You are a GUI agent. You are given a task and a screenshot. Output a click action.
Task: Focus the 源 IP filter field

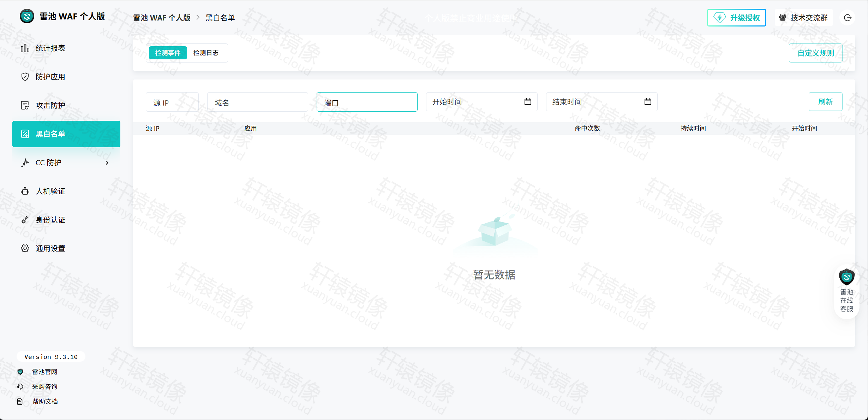[x=172, y=102]
